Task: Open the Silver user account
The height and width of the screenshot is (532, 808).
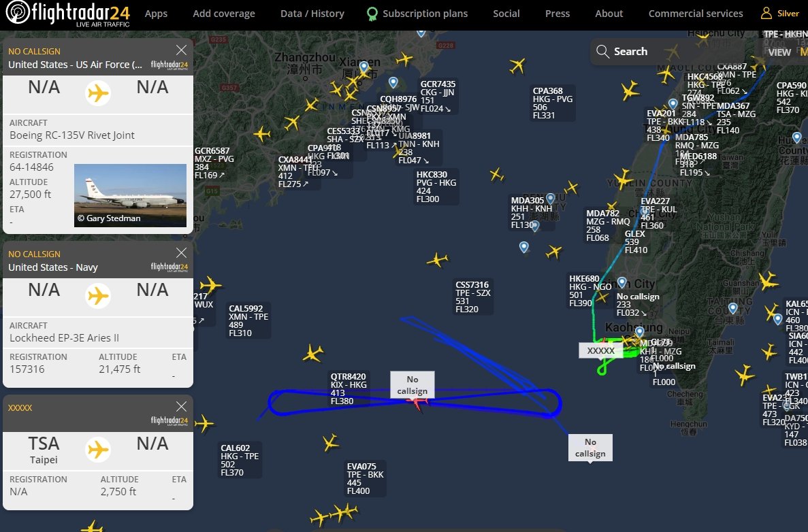Action: click(780, 14)
